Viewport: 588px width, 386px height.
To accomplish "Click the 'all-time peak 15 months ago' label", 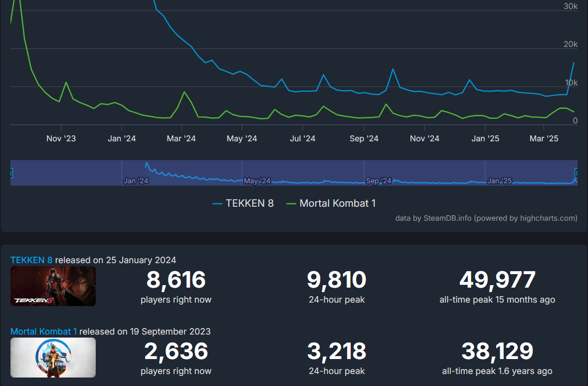I will point(497,300).
